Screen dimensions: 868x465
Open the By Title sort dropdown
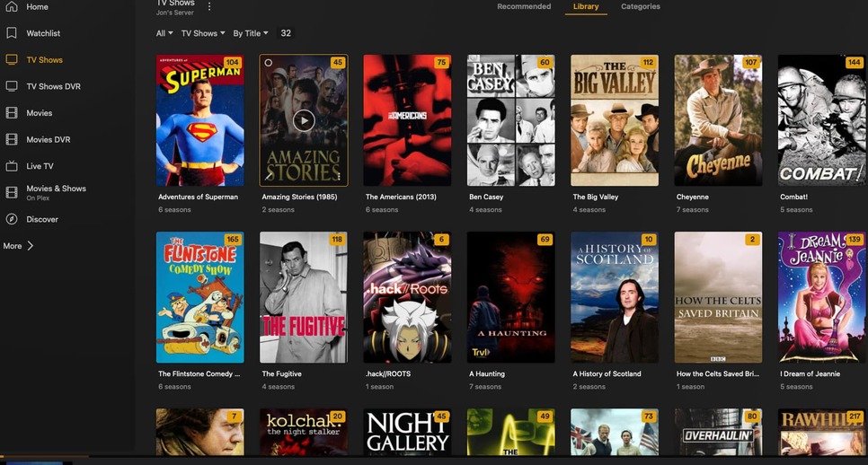point(251,33)
